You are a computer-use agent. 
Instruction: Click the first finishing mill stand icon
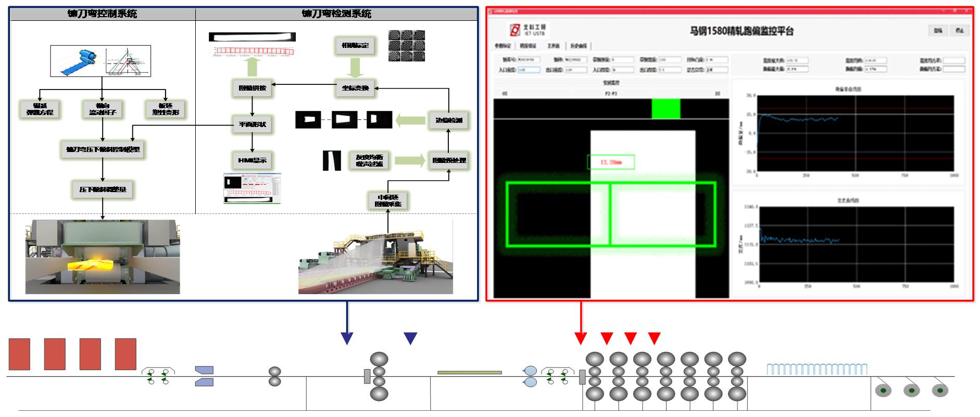(595, 376)
